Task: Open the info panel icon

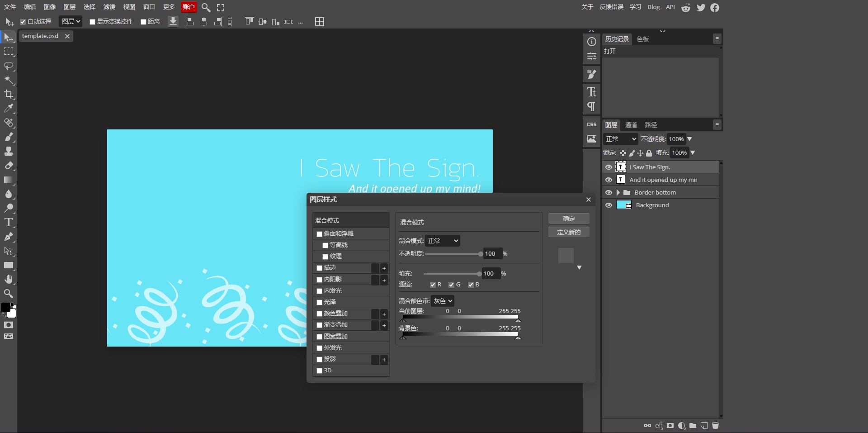Action: tap(591, 42)
